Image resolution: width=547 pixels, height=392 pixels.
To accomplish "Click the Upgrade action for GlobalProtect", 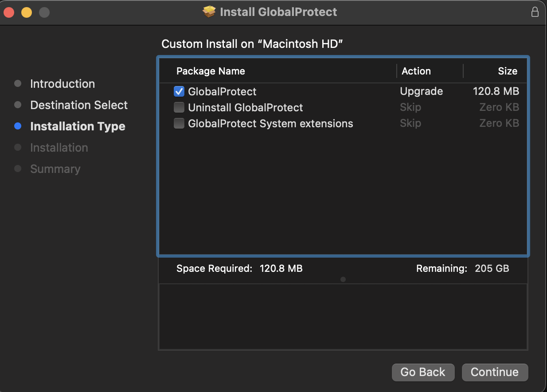I will tap(421, 92).
